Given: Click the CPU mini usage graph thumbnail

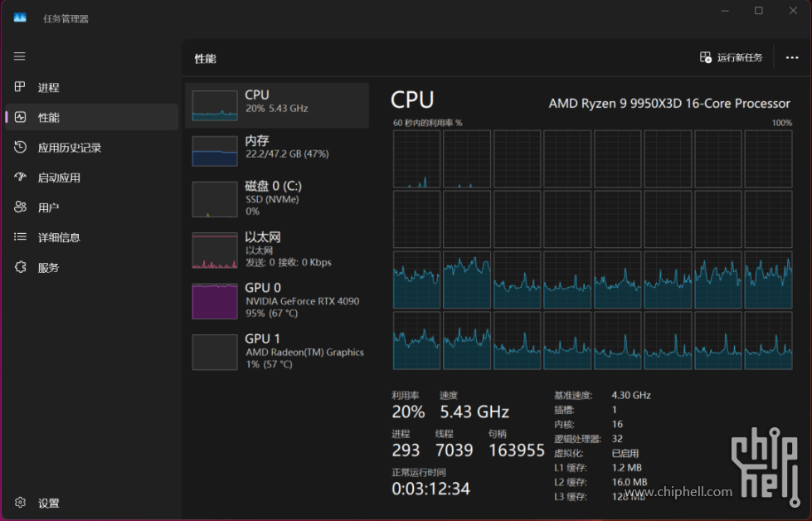Looking at the screenshot, I should tap(215, 105).
